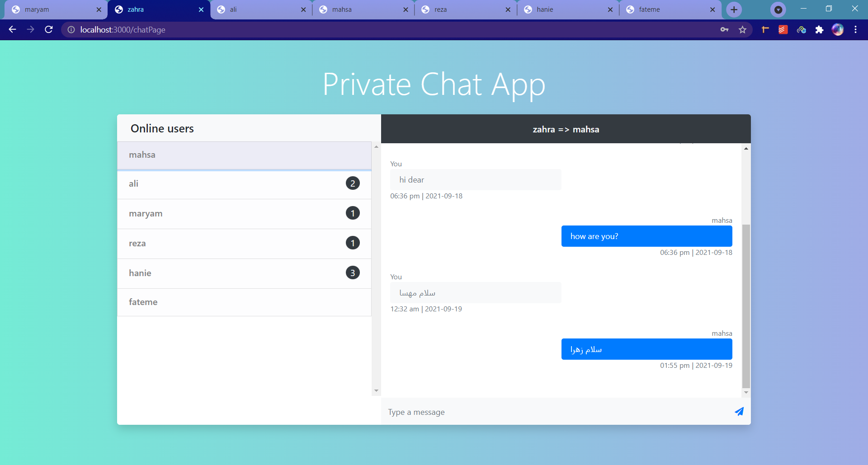Click the site info icon in address bar
Viewport: 868px width, 465px height.
pos(71,29)
